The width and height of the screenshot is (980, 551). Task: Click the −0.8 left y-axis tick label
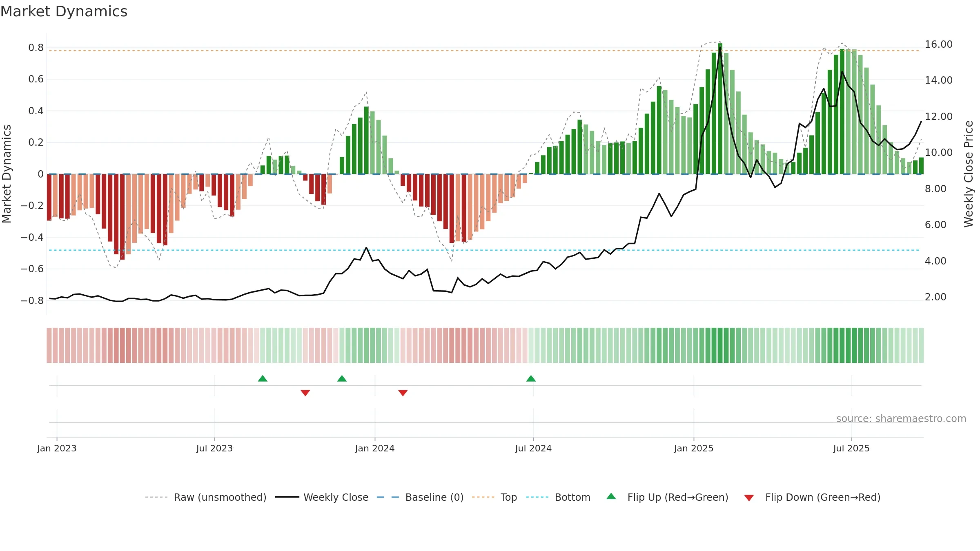coord(32,301)
